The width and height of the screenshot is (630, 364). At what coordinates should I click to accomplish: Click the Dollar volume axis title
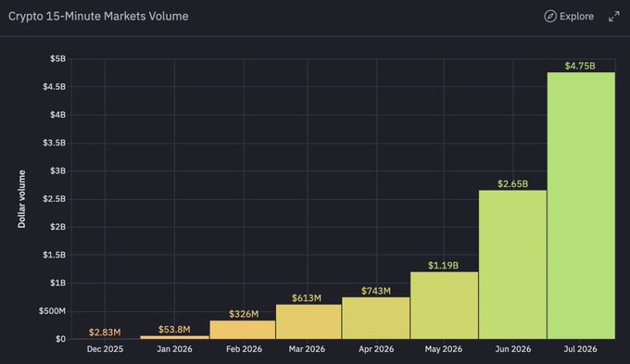(21, 199)
